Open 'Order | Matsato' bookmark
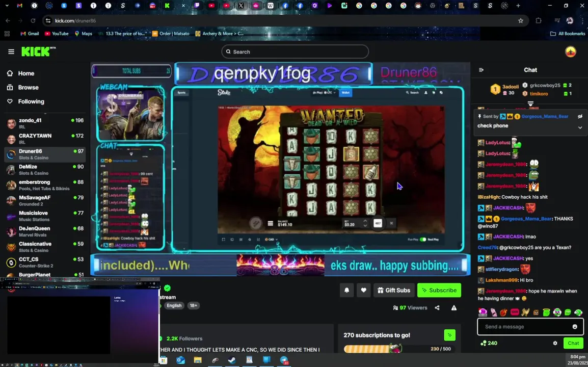The height and width of the screenshot is (367, 588). [171, 34]
